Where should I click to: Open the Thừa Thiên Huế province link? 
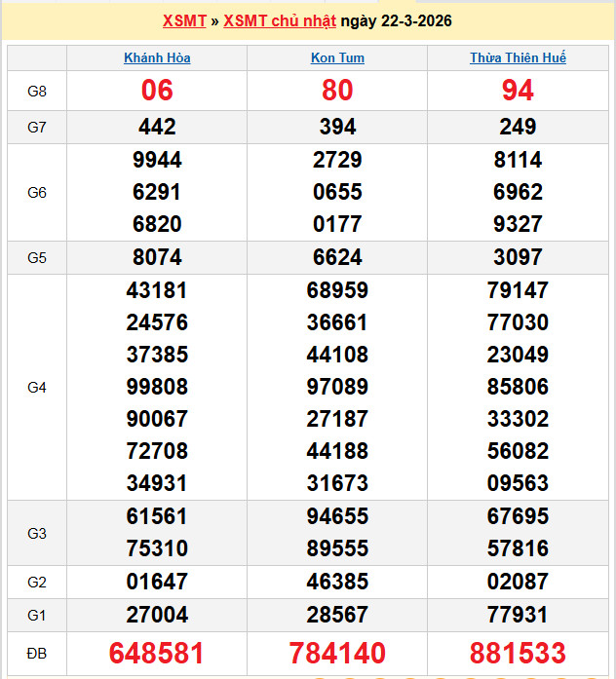518,57
